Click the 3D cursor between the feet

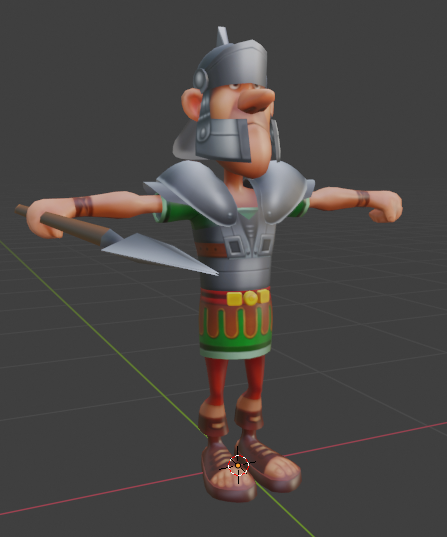pos(238,465)
